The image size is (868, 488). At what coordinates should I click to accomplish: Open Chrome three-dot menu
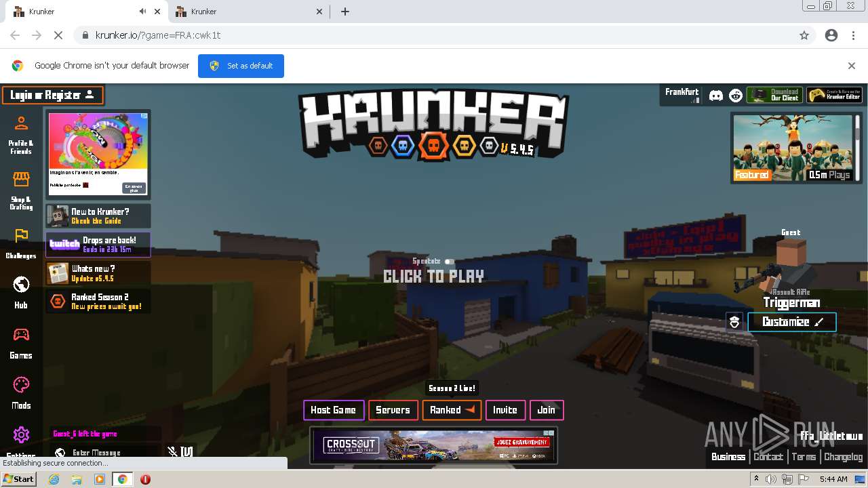(x=853, y=35)
